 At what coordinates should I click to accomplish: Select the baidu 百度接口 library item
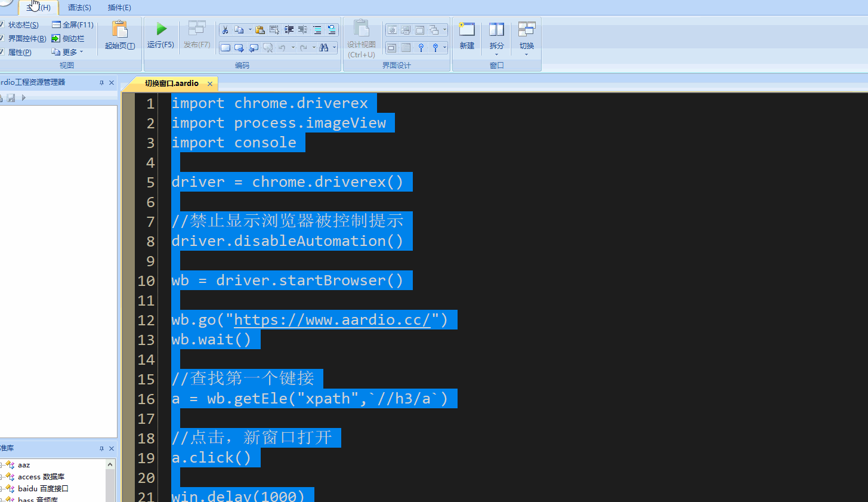(43, 488)
